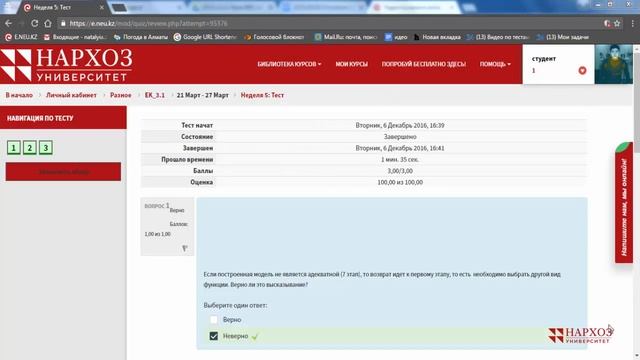Go to Личный кабинет breadcrumb
This screenshot has width=640, height=360.
click(x=71, y=95)
